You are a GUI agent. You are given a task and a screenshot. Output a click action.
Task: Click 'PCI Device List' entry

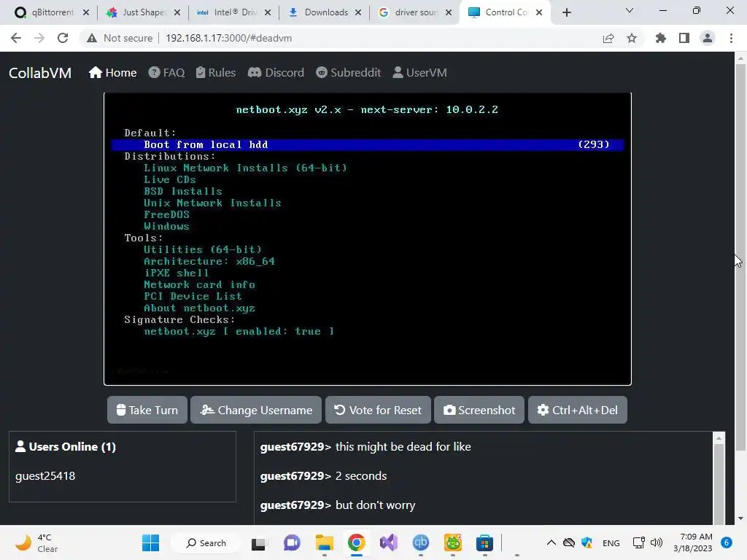(193, 296)
